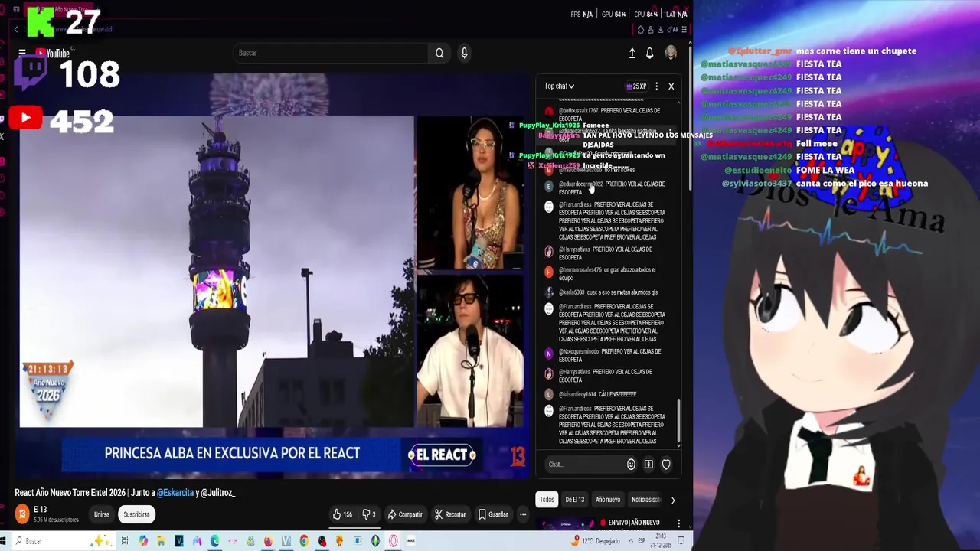Show more filter chips with right chevron

(672, 500)
